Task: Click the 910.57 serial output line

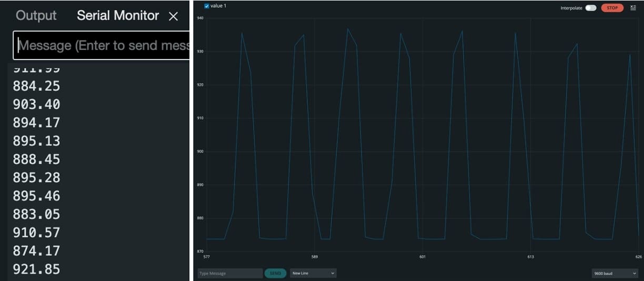Action: (x=36, y=233)
